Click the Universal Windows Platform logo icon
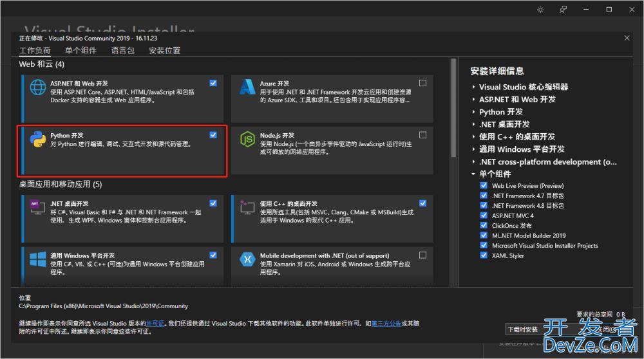This screenshot has height=359, width=644. click(x=38, y=259)
